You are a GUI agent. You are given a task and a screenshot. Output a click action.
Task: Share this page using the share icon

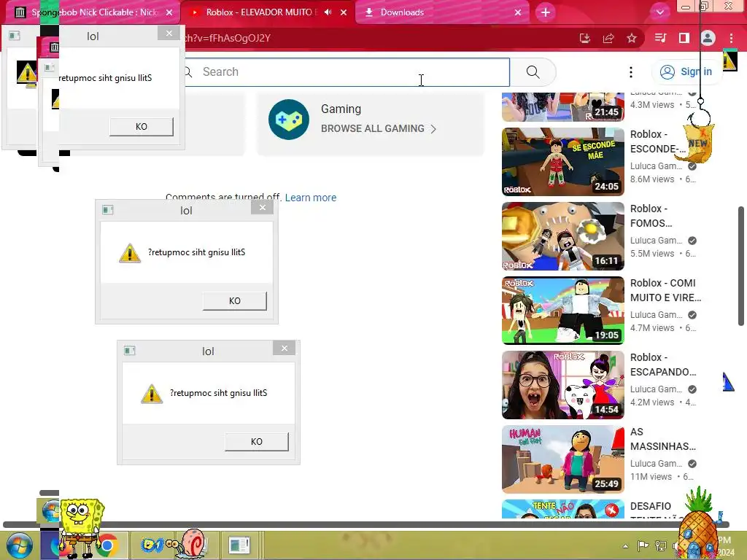tap(608, 38)
